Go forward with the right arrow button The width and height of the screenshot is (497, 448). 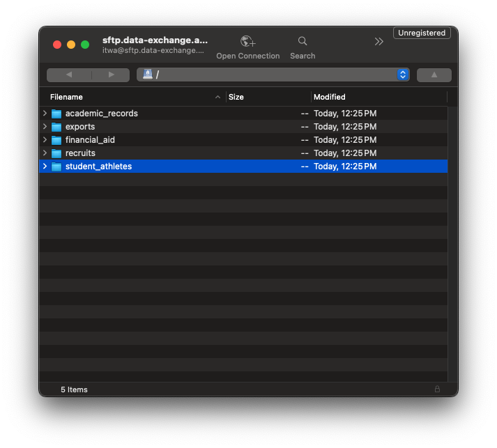pos(111,75)
